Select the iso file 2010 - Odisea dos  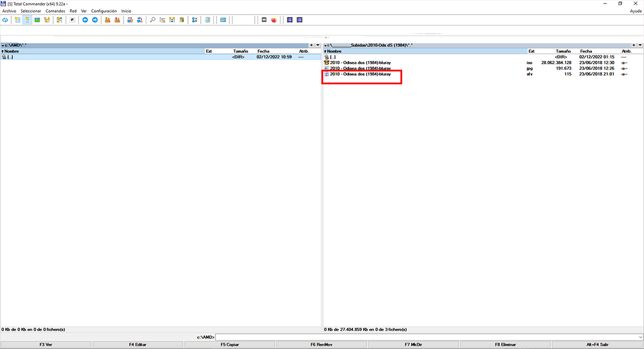483,63
